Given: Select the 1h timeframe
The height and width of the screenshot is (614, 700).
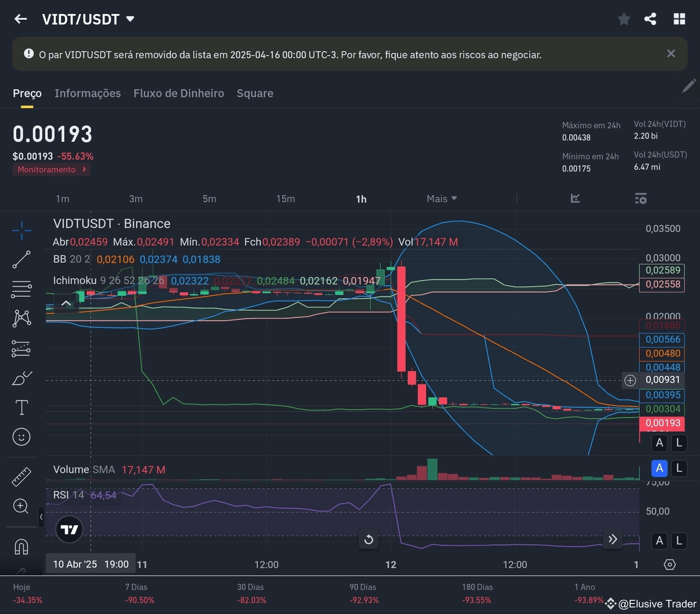Looking at the screenshot, I should (x=361, y=199).
